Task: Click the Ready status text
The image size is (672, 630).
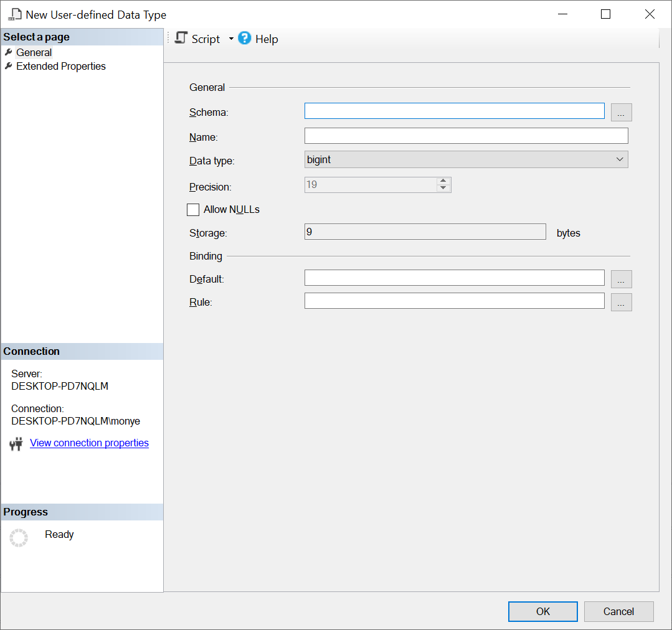Action: 59,534
